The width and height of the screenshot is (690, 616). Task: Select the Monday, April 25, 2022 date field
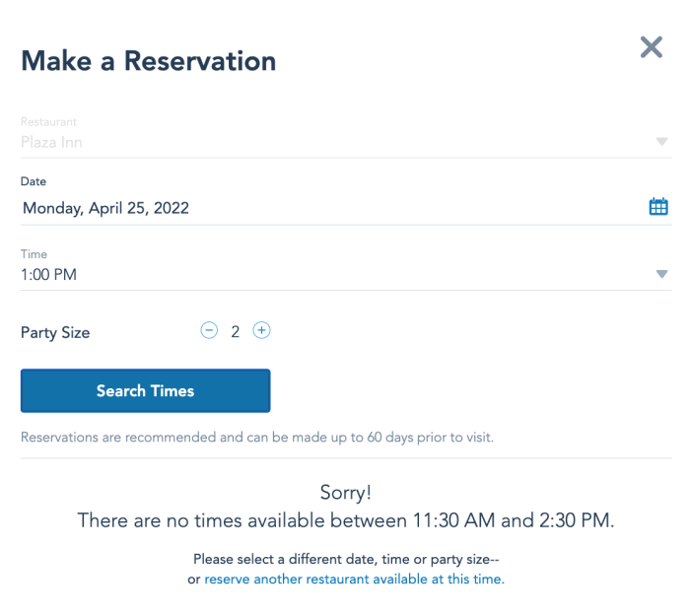pyautogui.click(x=346, y=208)
